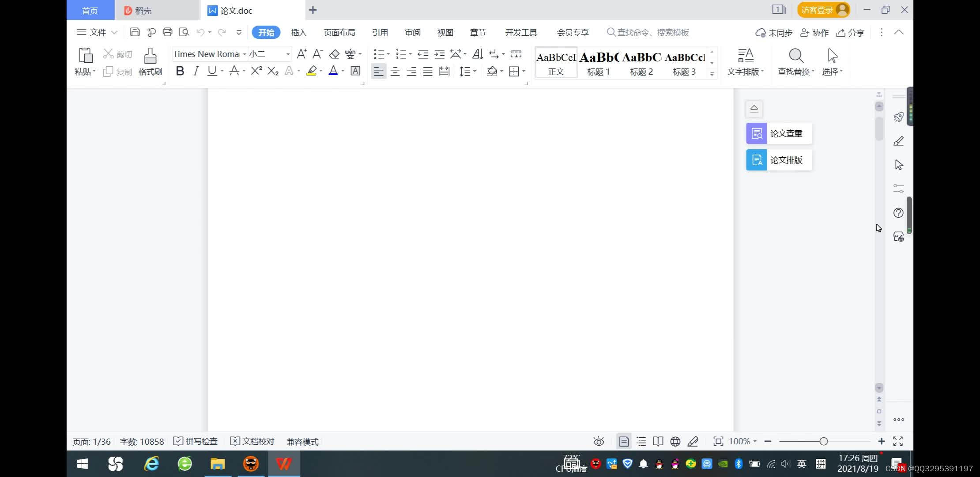Click the Paste clipboard icon

[85, 56]
